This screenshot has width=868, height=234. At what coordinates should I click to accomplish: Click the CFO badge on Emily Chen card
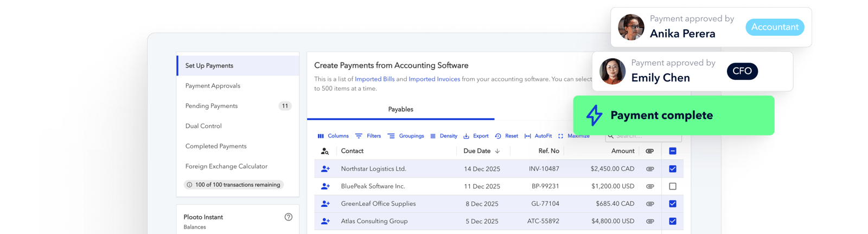click(742, 71)
